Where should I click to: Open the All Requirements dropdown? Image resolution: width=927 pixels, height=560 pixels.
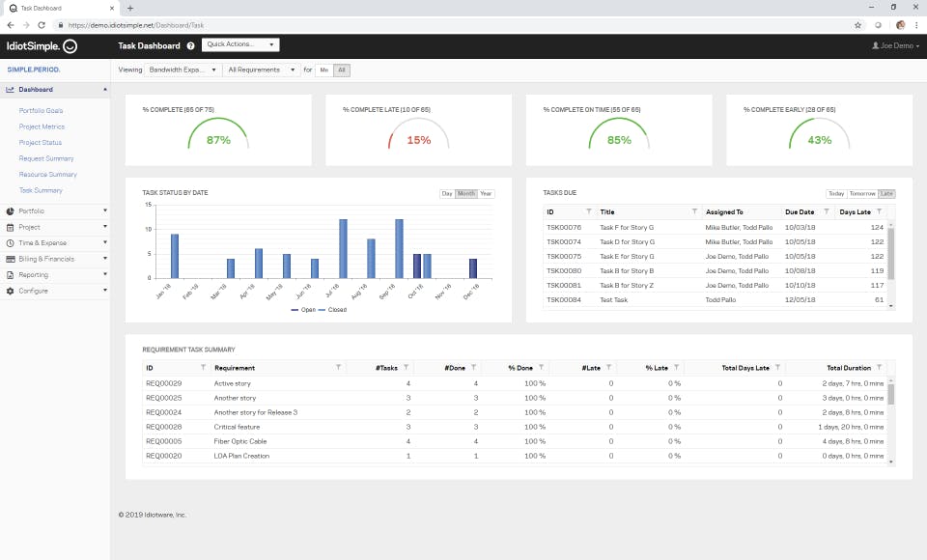pyautogui.click(x=262, y=70)
